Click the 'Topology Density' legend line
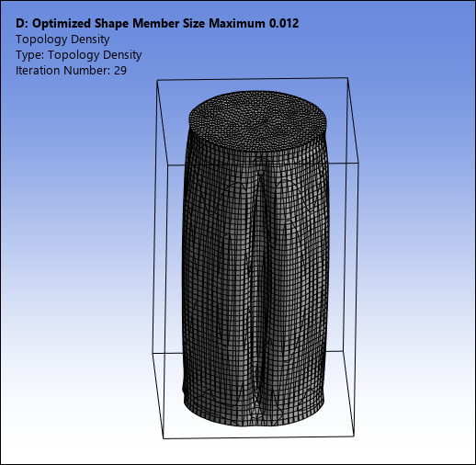 [x=62, y=40]
